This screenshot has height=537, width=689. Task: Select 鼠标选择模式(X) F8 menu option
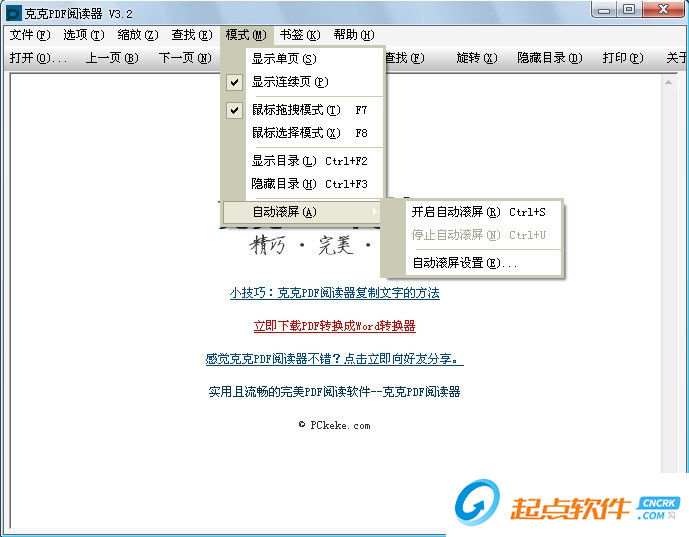pos(303,133)
